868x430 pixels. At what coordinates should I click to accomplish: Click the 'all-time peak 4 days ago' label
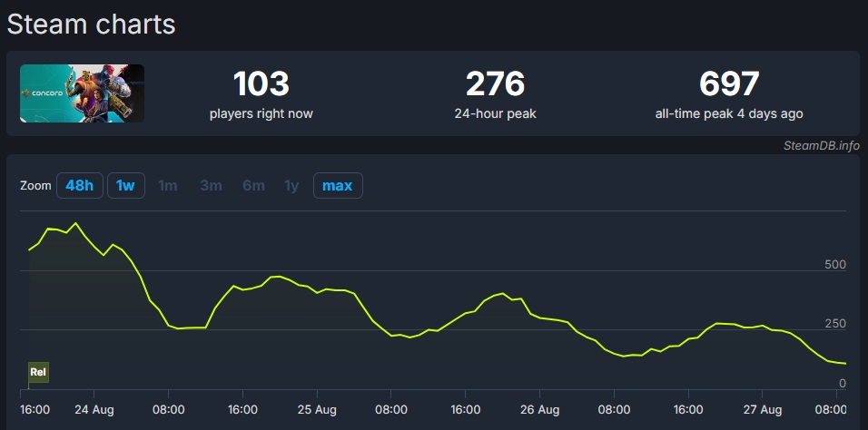[729, 114]
